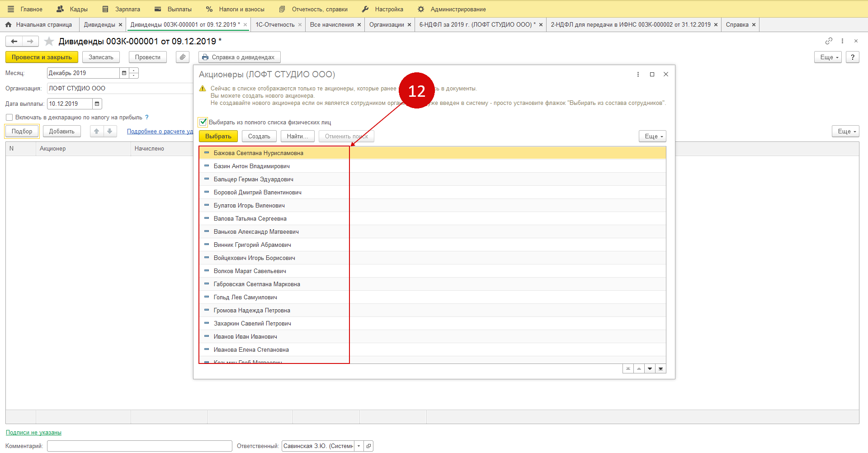Screen dimensions: 868x453
Task: Open document's vertical dots menu
Action: 842,41
